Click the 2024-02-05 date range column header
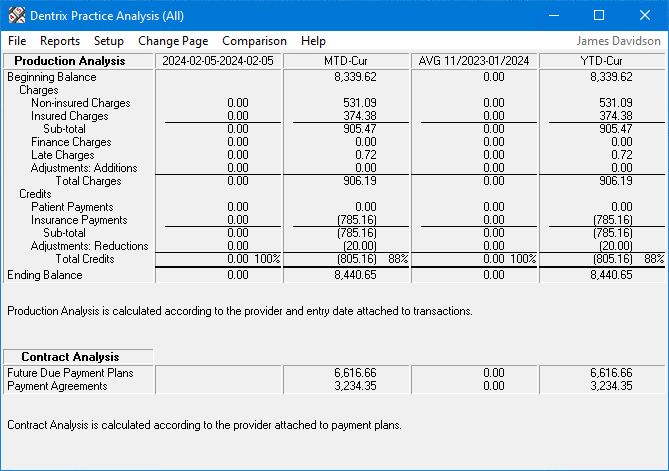Screen dimensions: 669x471 (218, 61)
